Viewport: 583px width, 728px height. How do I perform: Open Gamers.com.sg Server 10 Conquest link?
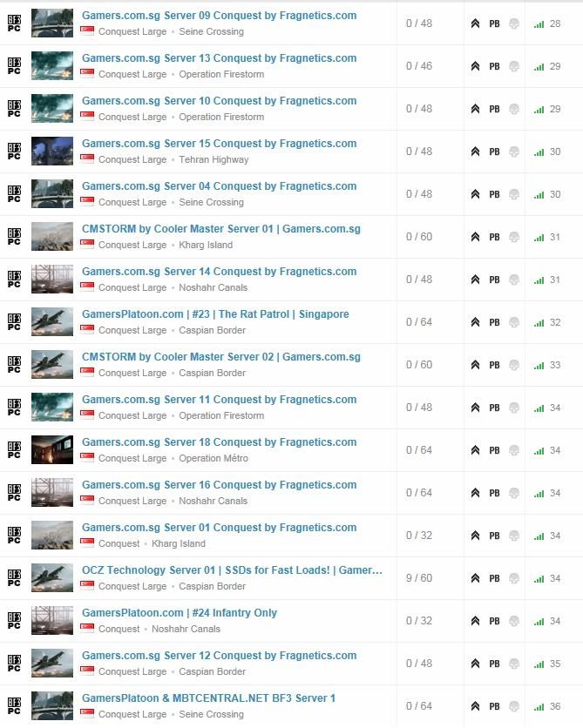coord(219,101)
